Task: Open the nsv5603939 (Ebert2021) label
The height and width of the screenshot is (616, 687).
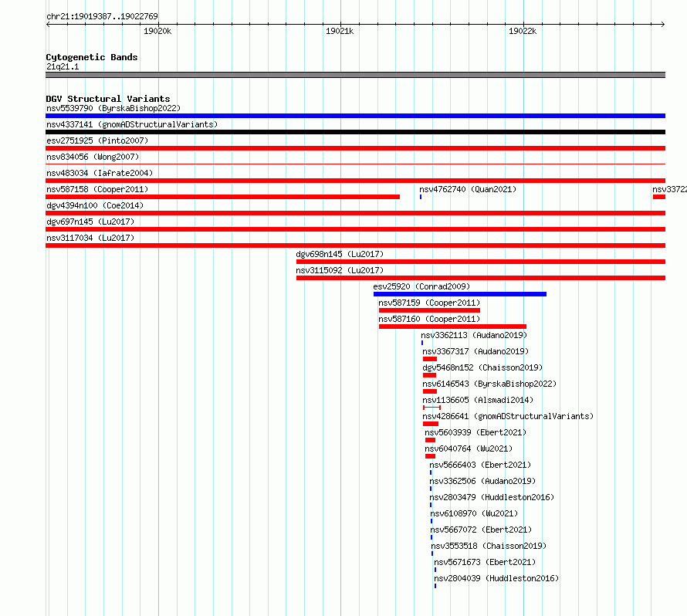Action: pyautogui.click(x=475, y=432)
